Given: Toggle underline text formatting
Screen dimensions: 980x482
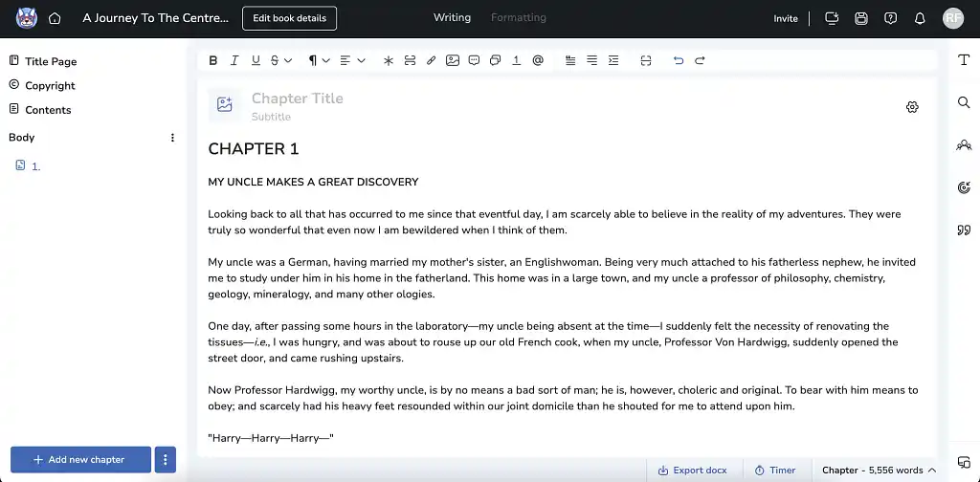Looking at the screenshot, I should (x=256, y=60).
